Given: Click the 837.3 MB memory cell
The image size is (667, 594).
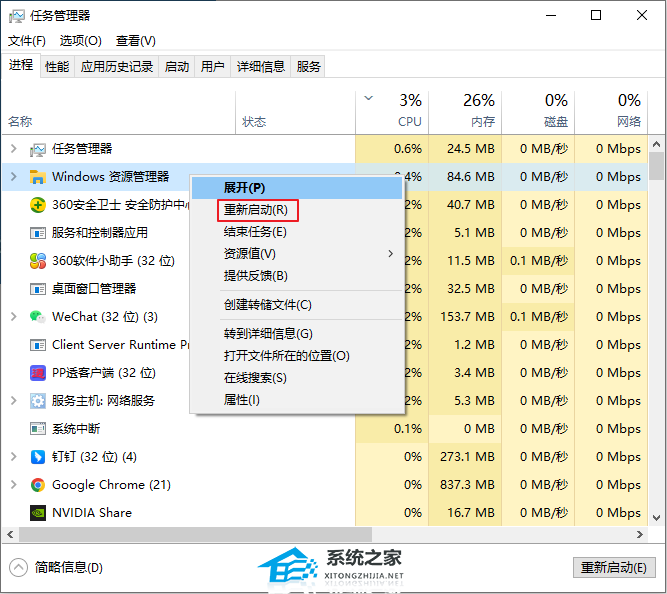Looking at the screenshot, I should coord(465,485).
